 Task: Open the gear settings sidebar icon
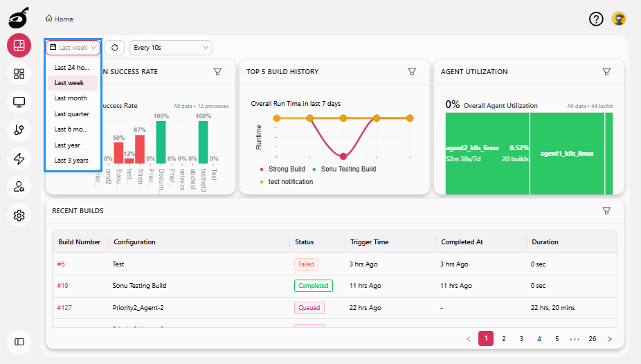click(19, 216)
